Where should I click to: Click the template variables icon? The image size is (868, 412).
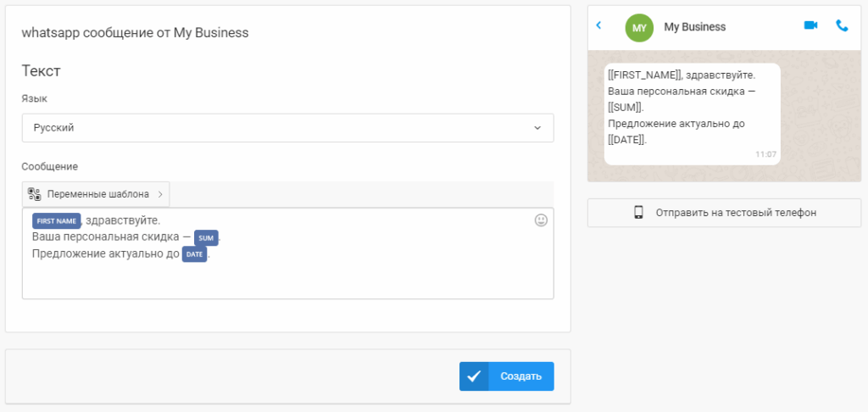tap(34, 194)
